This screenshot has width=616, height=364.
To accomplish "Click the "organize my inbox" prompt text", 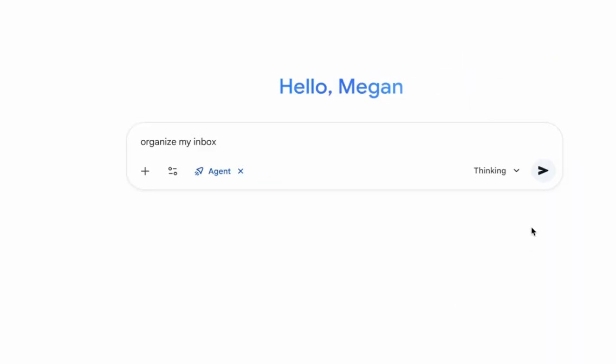I will [178, 142].
